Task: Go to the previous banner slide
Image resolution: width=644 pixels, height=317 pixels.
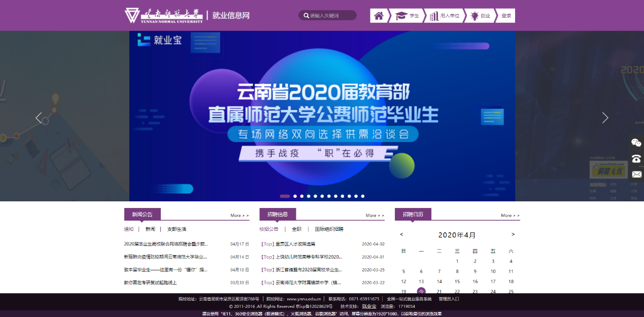Action: click(x=39, y=118)
